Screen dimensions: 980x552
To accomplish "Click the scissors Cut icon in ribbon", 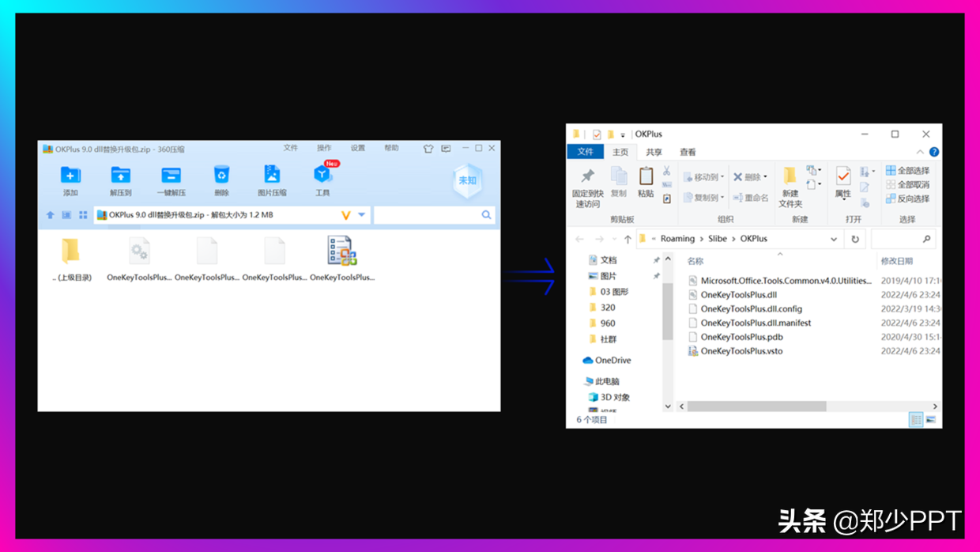I will [x=666, y=171].
